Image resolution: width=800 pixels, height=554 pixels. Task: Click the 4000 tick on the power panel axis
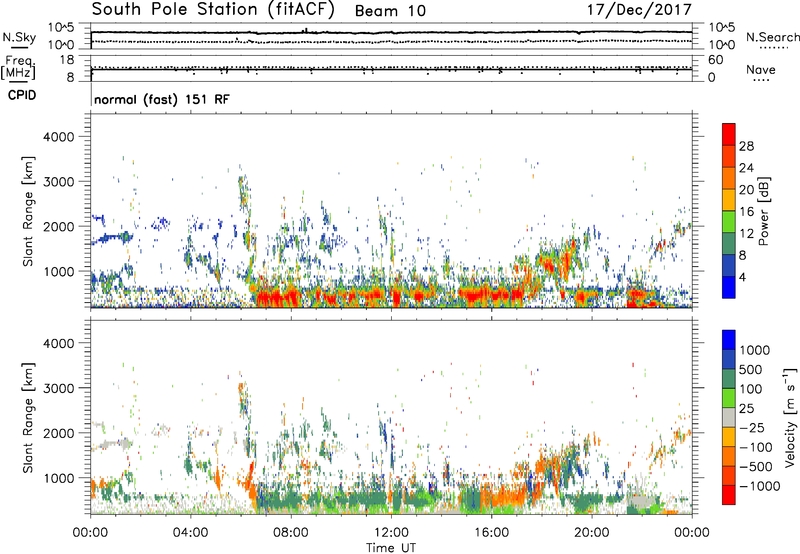coord(58,137)
